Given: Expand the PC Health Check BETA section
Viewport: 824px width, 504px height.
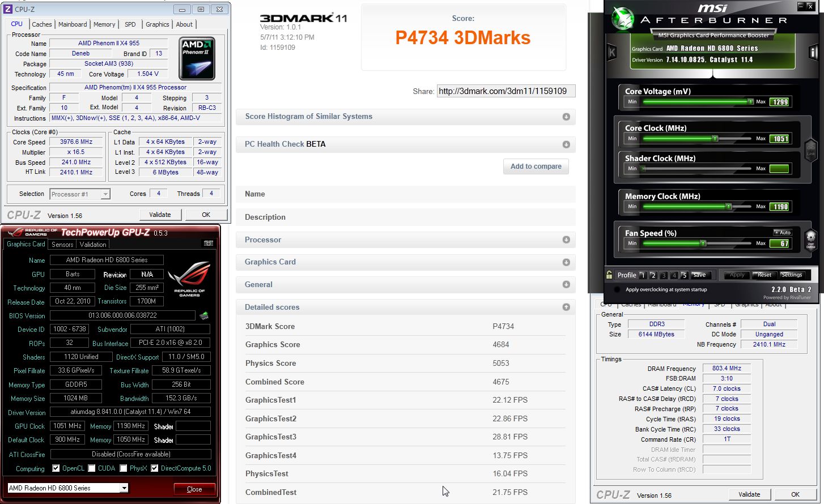Looking at the screenshot, I should 406,144.
